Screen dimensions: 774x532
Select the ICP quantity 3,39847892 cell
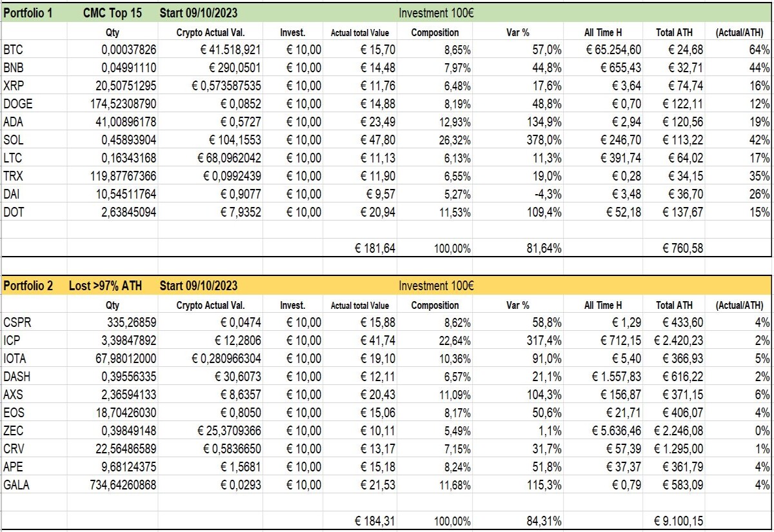tap(112, 340)
